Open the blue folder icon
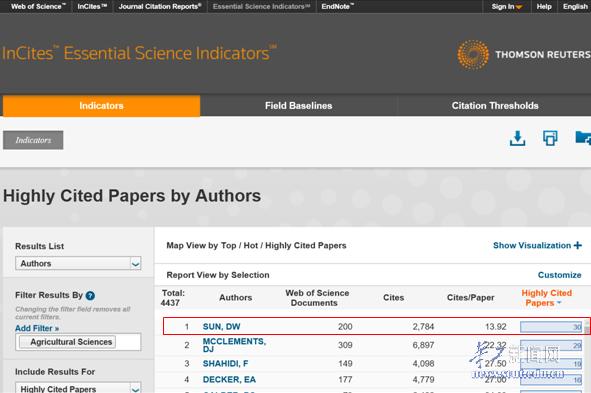The width and height of the screenshot is (591, 393). (583, 138)
